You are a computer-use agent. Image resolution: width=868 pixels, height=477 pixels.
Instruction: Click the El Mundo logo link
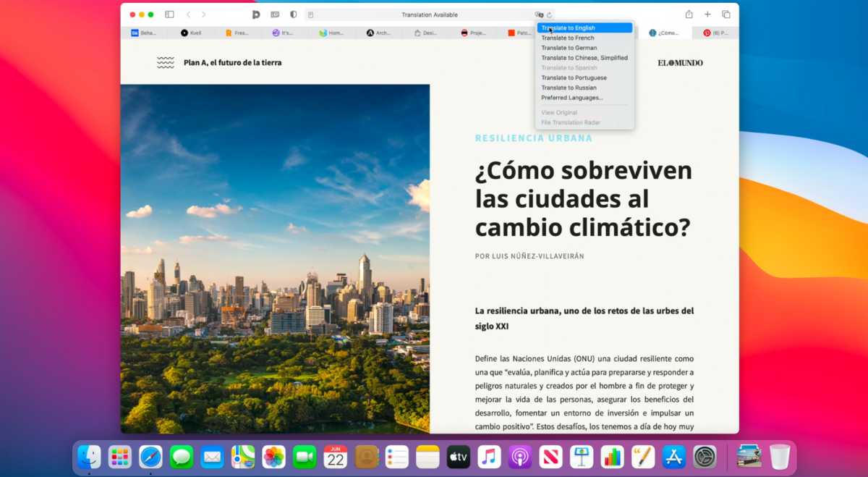click(680, 63)
